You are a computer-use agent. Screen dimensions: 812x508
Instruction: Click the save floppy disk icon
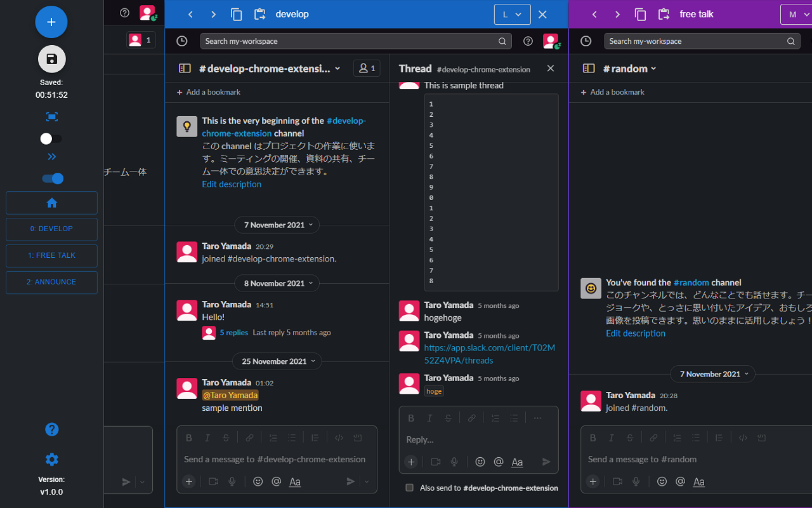[52, 59]
